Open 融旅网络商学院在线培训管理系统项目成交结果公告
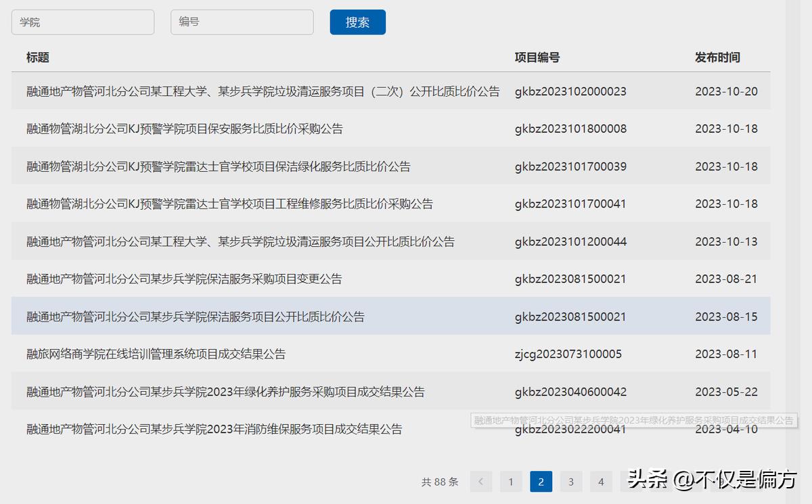812x504 pixels. coord(156,354)
